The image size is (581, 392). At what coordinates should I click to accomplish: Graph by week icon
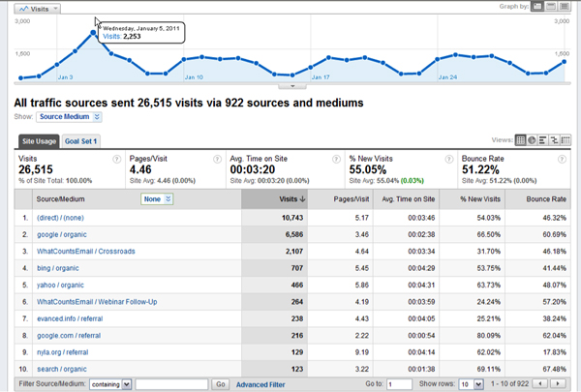click(x=551, y=7)
